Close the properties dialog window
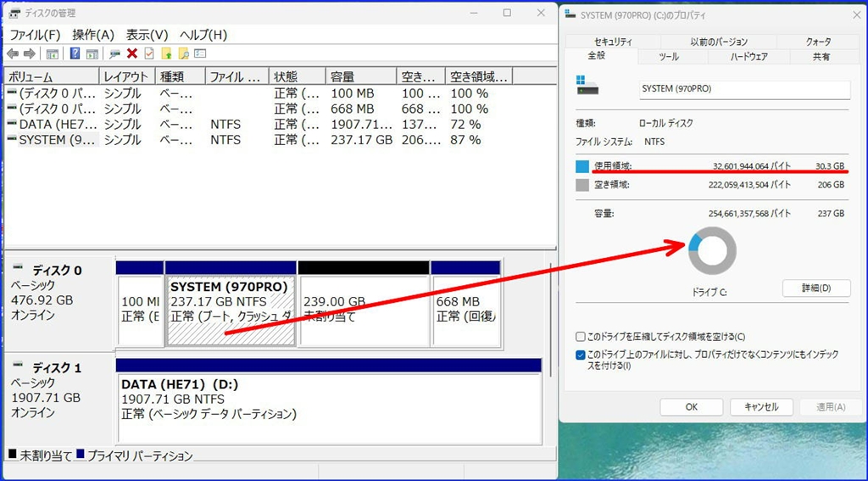 coord(856,15)
